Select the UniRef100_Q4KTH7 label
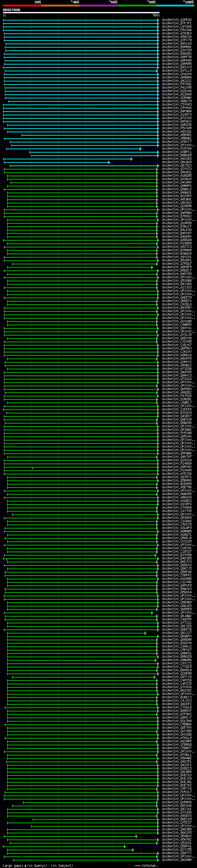Viewport: 197px width, 868px height. 177,457
